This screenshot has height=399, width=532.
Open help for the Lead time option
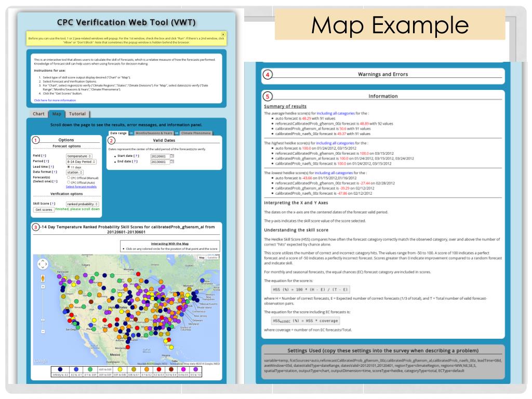[51, 167]
